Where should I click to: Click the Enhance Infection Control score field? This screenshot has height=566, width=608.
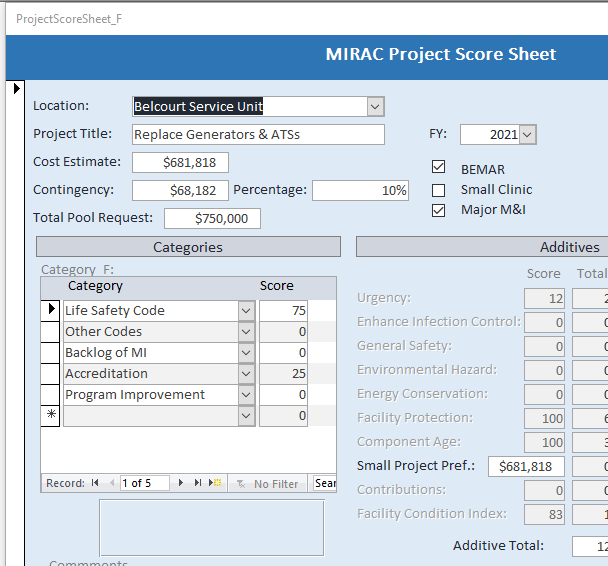[x=544, y=323]
